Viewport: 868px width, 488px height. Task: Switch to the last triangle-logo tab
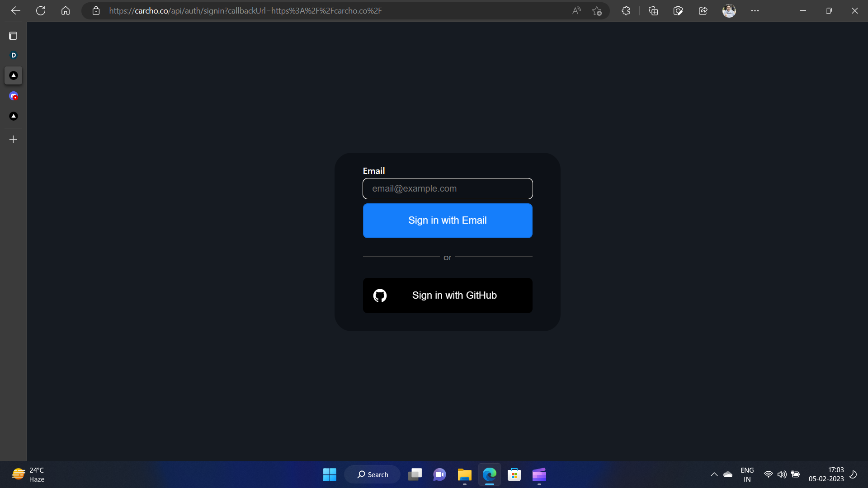[x=13, y=116]
